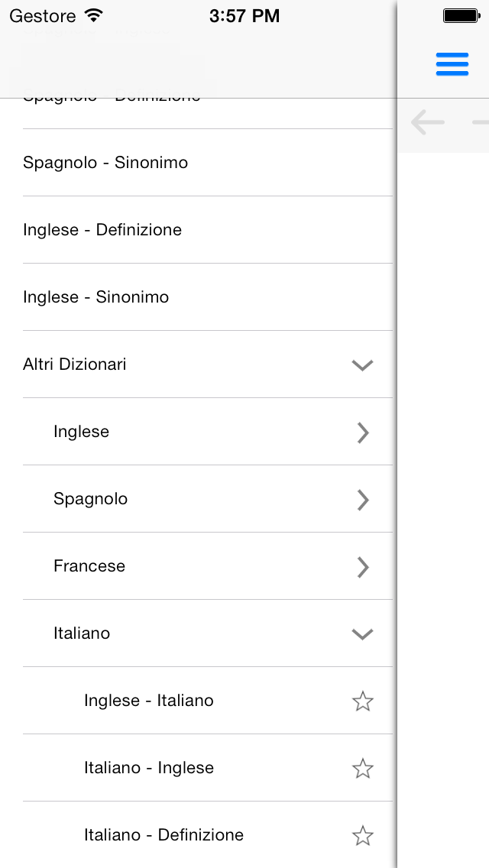Choose Inglese - Sinonimo entry
489x868 pixels.
(208, 297)
